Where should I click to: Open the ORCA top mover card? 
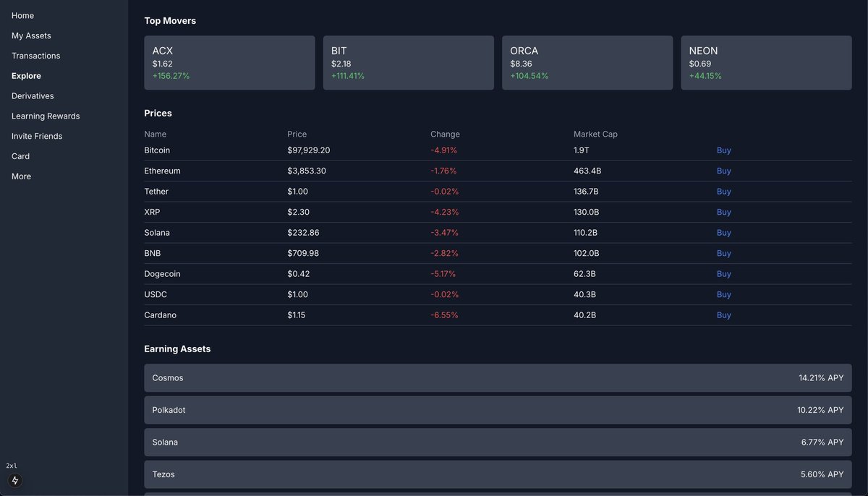click(x=587, y=63)
